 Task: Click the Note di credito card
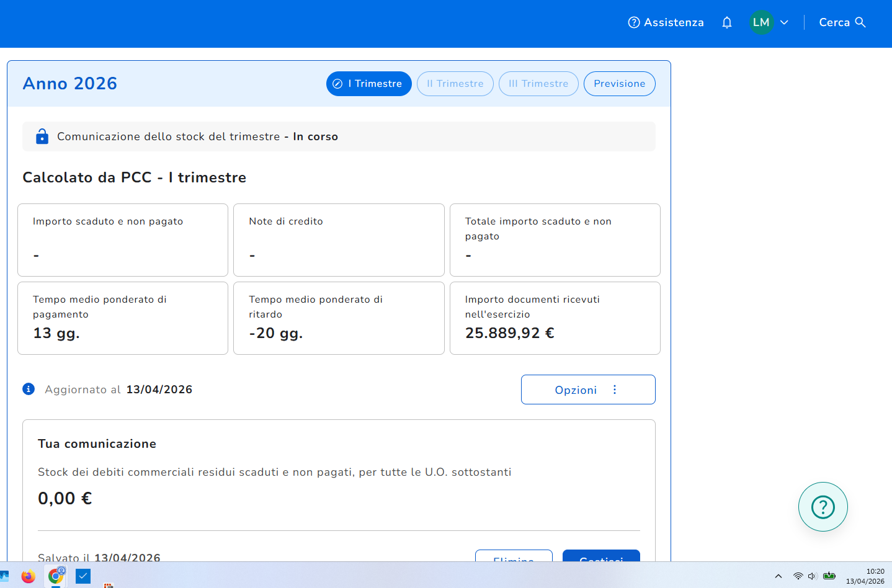coord(339,240)
